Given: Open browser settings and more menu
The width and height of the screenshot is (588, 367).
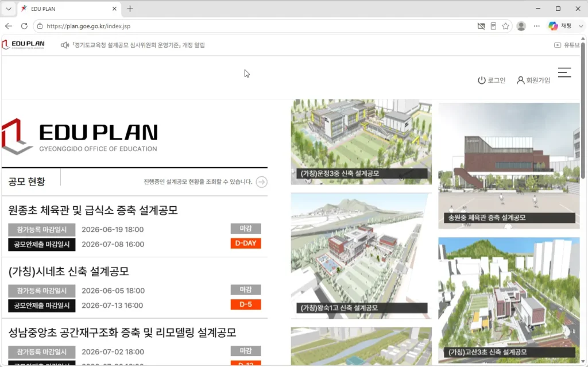Looking at the screenshot, I should 537,26.
